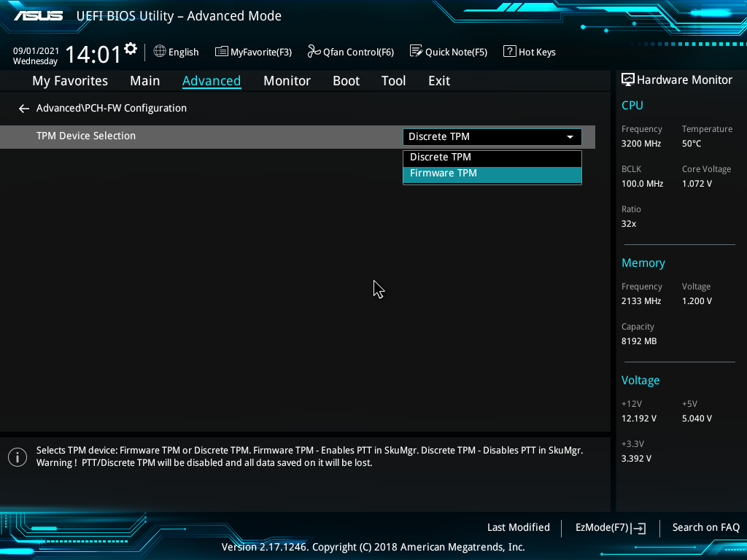Click the Voltage heading

tap(640, 380)
